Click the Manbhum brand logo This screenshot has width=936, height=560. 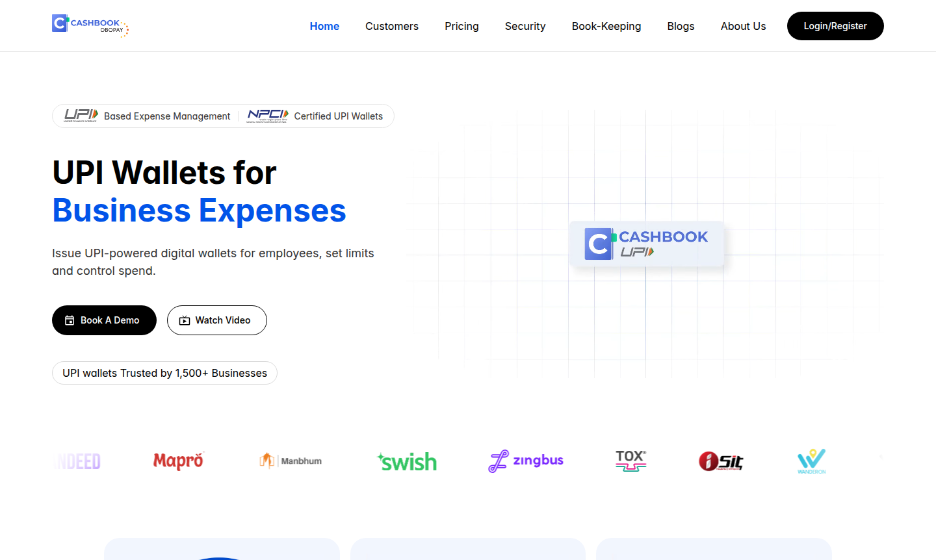(291, 461)
